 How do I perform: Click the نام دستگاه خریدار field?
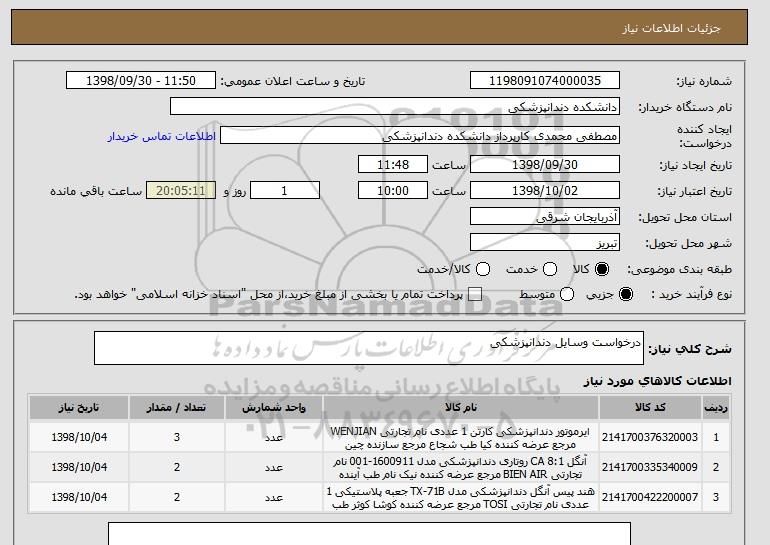[395, 107]
